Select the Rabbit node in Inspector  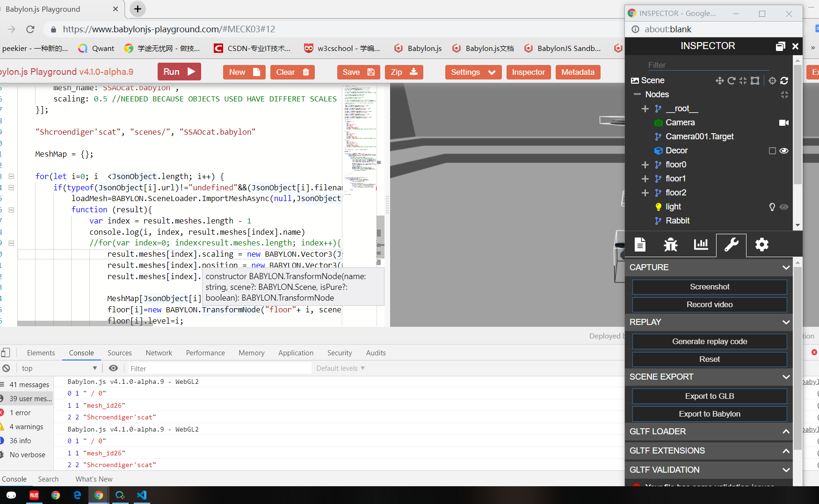point(678,221)
